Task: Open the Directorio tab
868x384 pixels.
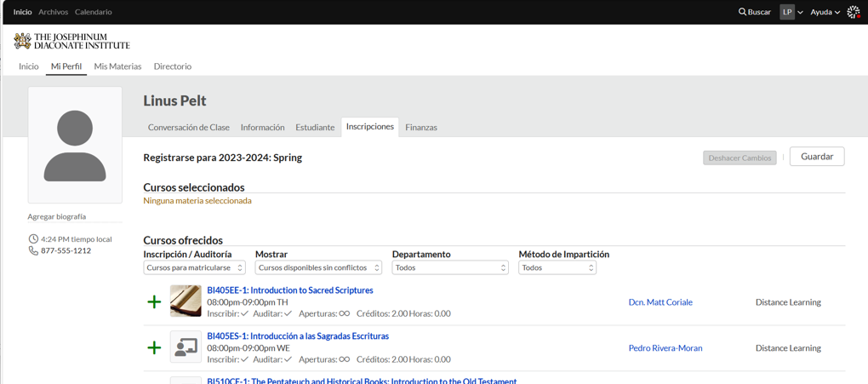Action: pyautogui.click(x=173, y=66)
